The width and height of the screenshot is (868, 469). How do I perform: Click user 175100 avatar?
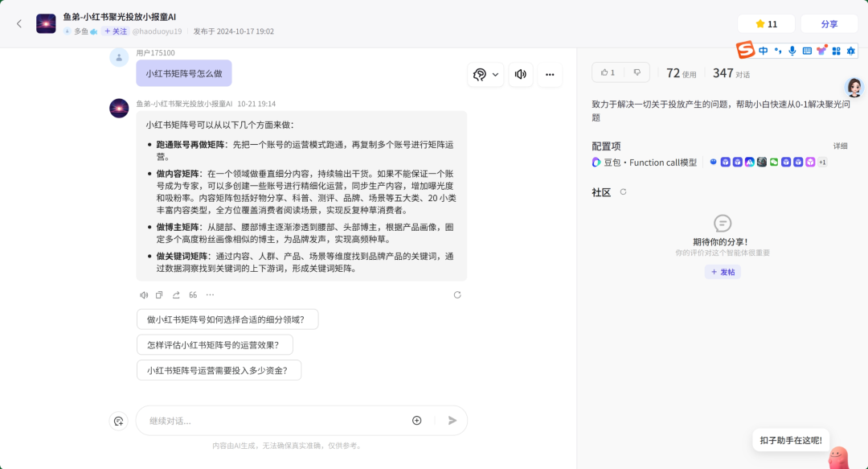pyautogui.click(x=119, y=57)
